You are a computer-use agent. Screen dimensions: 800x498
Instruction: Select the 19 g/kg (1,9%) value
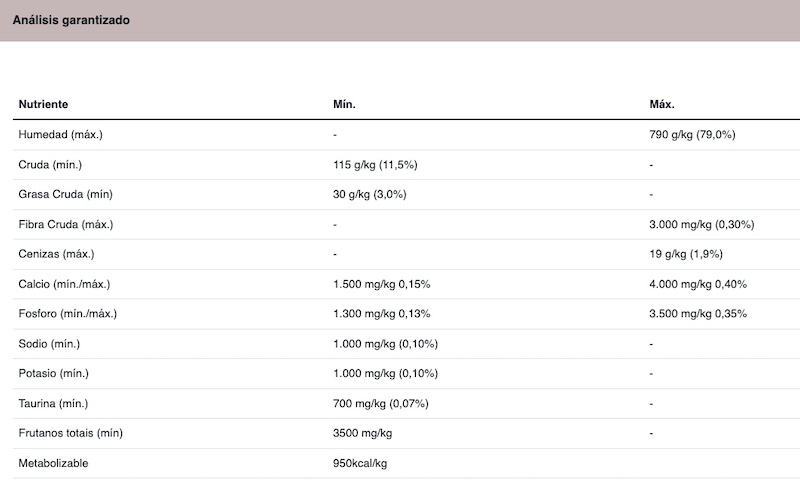coord(686,254)
